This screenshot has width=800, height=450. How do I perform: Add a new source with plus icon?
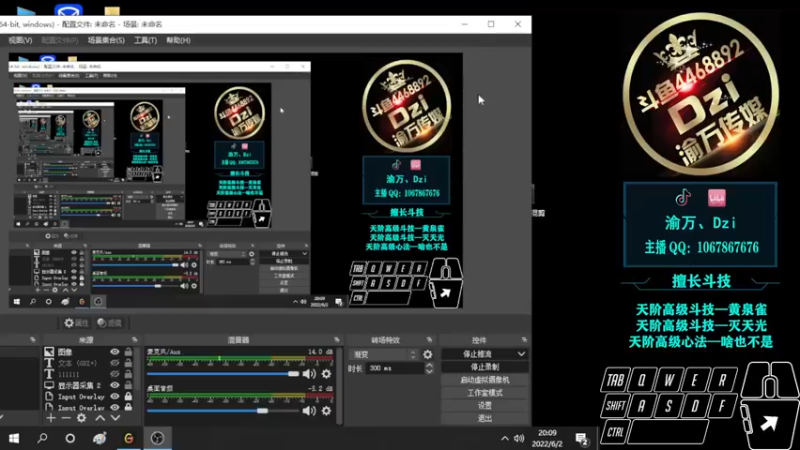pyautogui.click(x=51, y=418)
